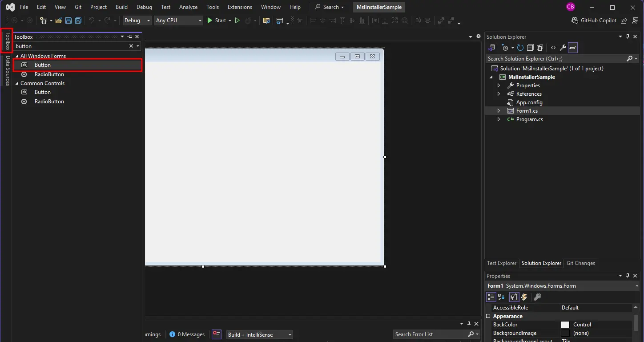Click the BackColor white color swatch
Screen dimensions: 644x342
click(x=565, y=325)
